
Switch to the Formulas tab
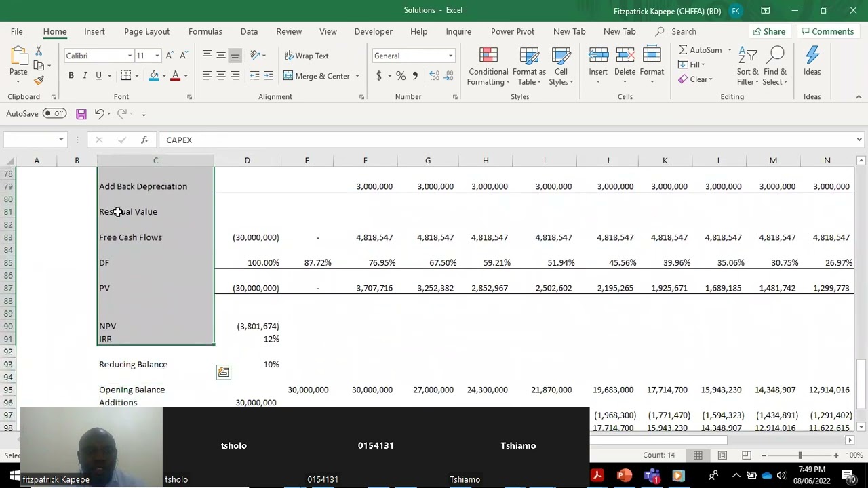205,31
